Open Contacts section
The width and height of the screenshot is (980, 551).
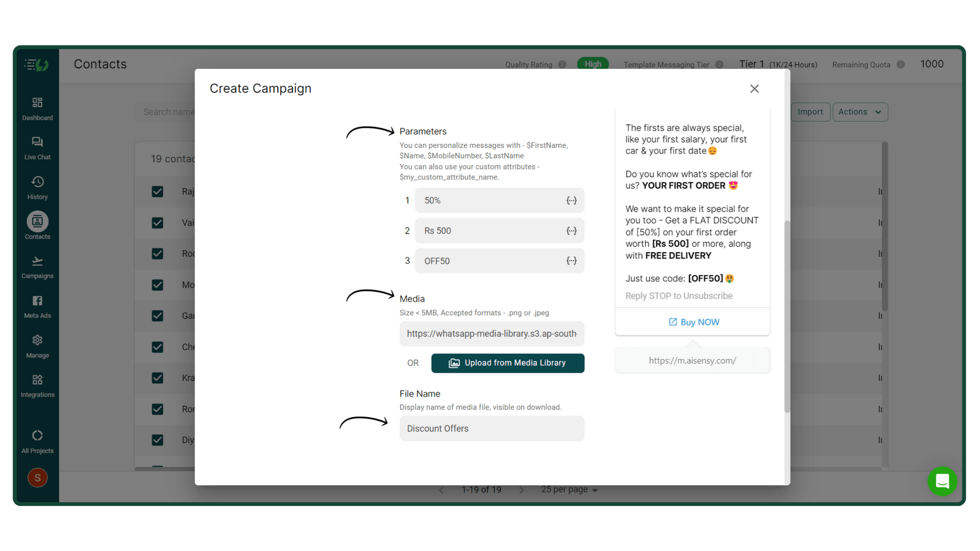click(x=38, y=226)
